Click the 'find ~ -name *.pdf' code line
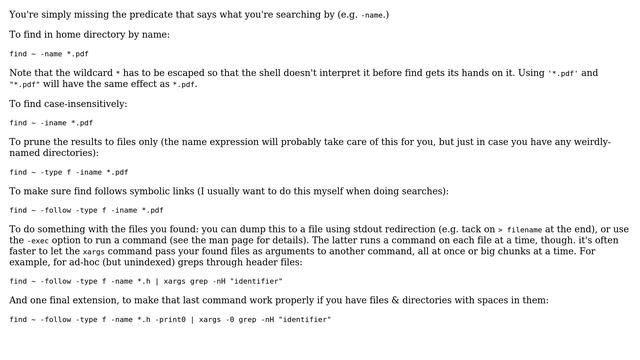 49,54
